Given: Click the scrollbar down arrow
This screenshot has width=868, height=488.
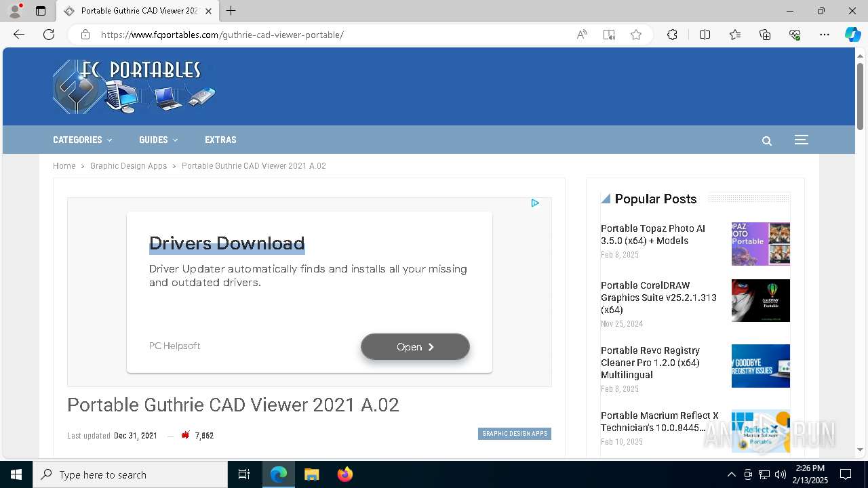Looking at the screenshot, I should click(860, 449).
